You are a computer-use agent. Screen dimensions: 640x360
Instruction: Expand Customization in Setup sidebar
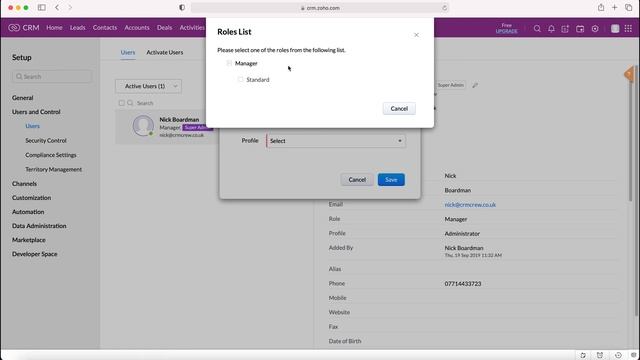[31, 198]
